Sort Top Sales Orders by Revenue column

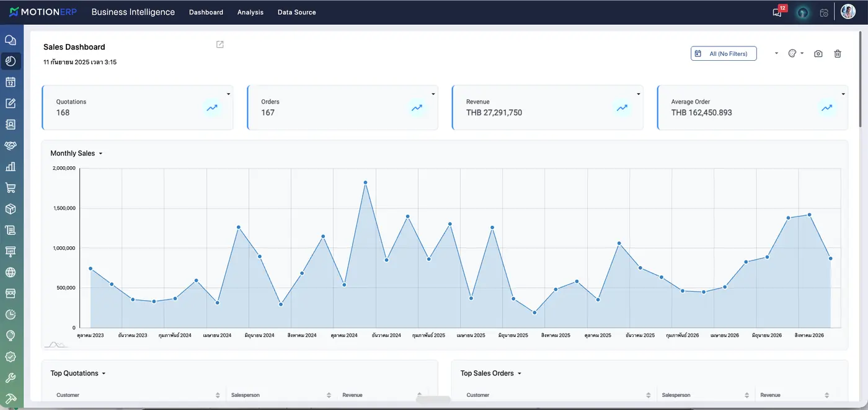[827, 395]
